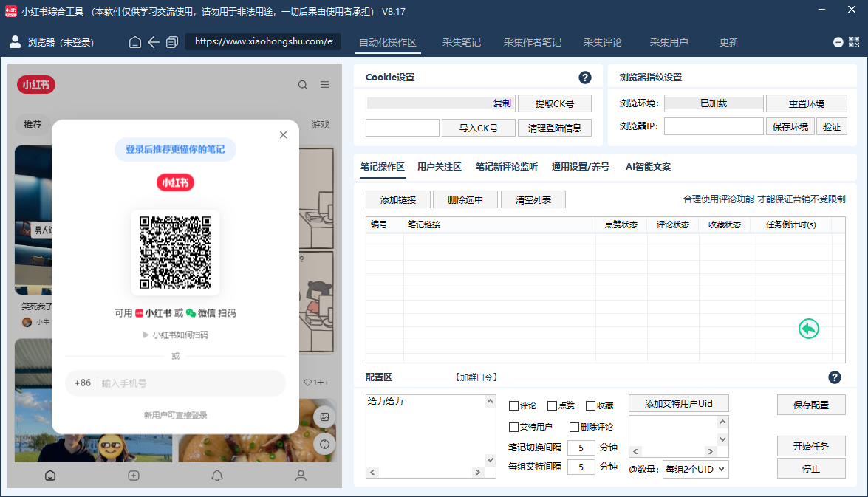Open the 采集评论 section in the top menu

(604, 42)
